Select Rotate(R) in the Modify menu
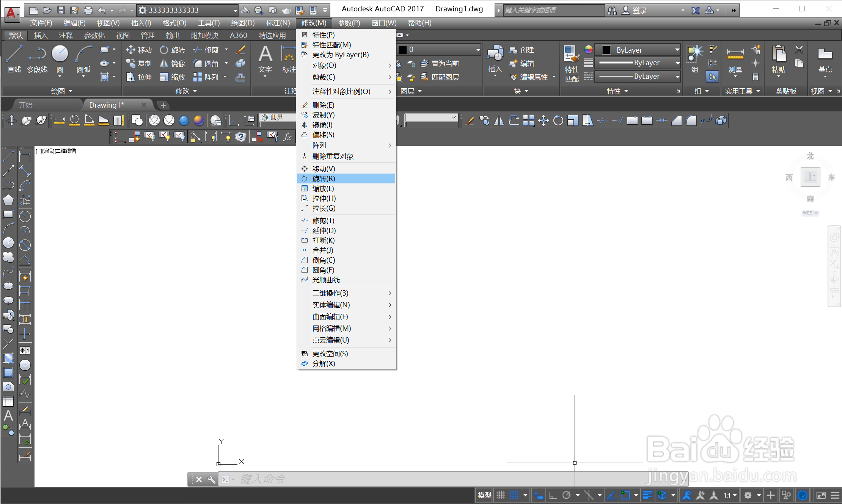 [346, 178]
